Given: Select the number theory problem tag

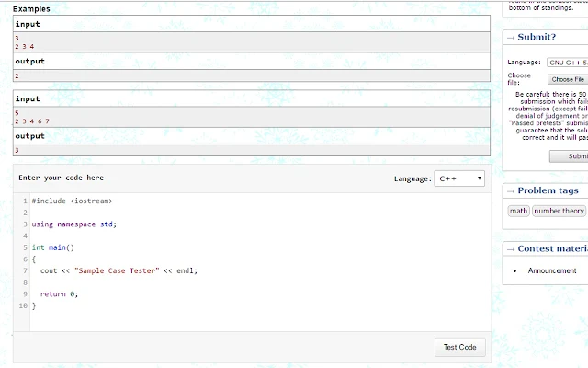Looking at the screenshot, I should tap(559, 211).
